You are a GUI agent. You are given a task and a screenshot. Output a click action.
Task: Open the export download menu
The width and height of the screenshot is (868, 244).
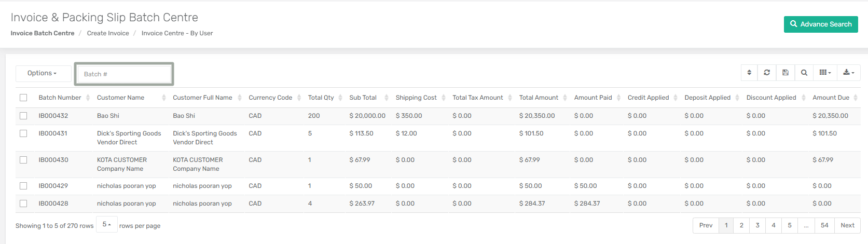pos(849,73)
